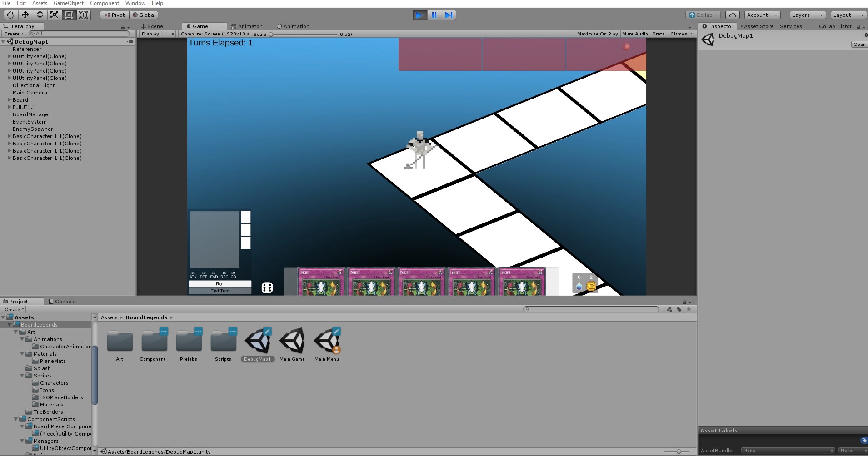This screenshot has height=456, width=868.
Task: Toggle the Stats overlay
Action: point(658,34)
